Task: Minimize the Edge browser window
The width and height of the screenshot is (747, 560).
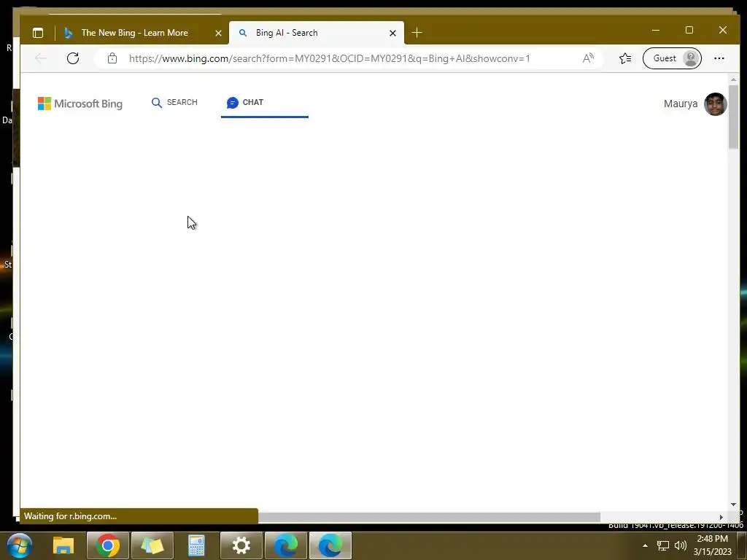Action: [656, 30]
